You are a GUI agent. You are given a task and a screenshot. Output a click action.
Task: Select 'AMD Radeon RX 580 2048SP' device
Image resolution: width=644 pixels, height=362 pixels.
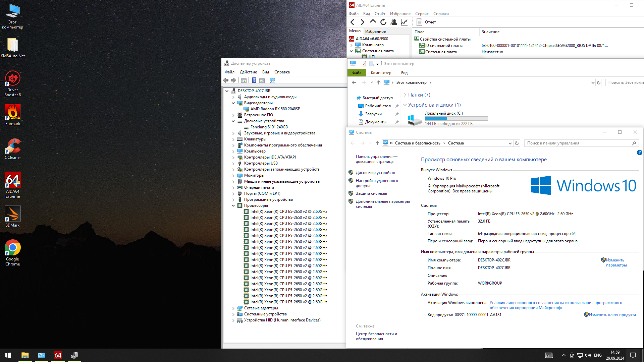(x=275, y=109)
